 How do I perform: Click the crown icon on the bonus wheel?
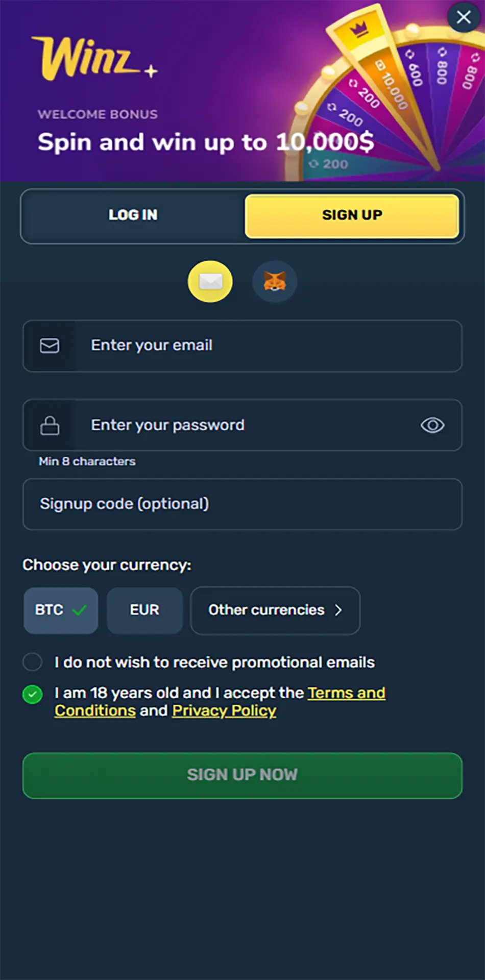[x=359, y=29]
